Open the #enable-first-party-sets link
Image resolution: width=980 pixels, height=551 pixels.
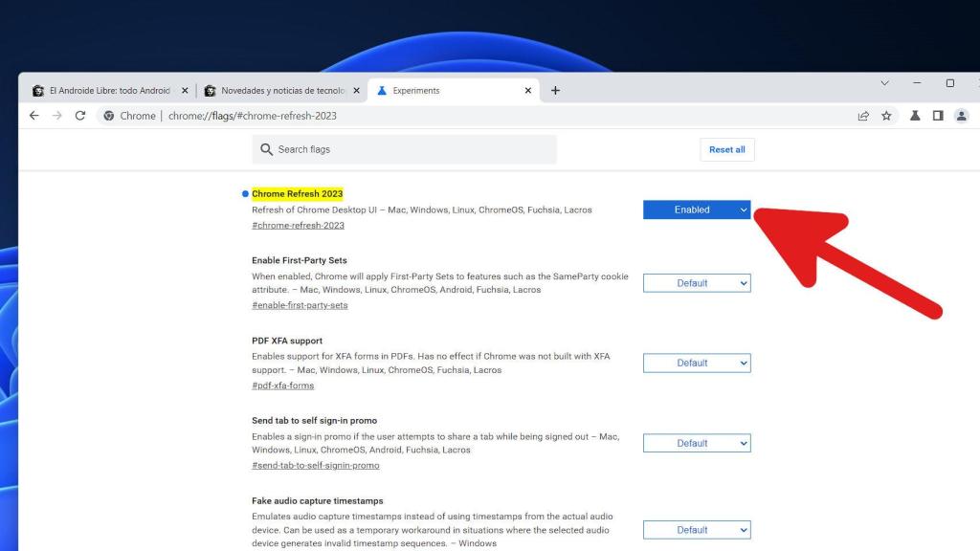click(300, 305)
